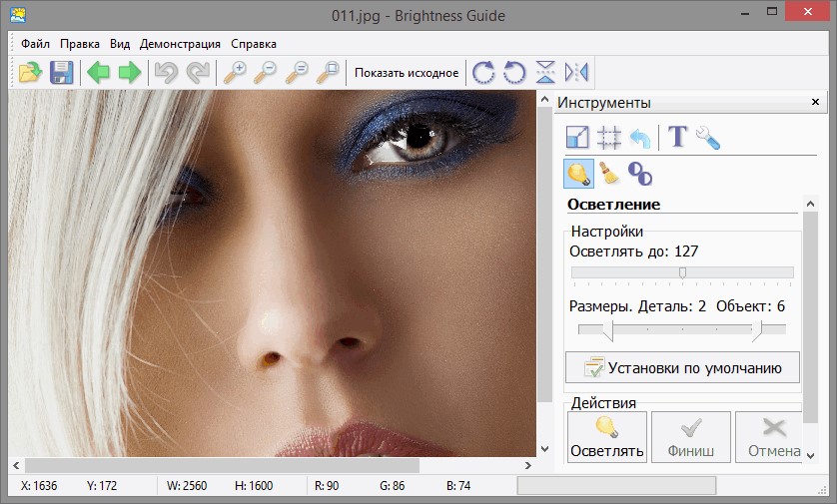The height and width of the screenshot is (504, 837).
Task: Activate the lightbulb brightening tool
Action: [x=578, y=174]
